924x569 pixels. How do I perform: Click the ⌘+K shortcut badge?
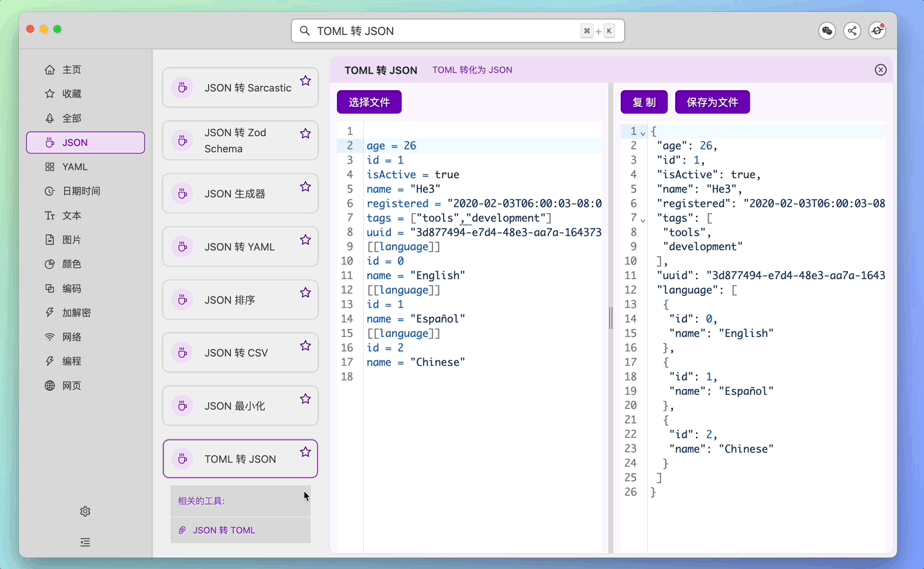tap(598, 31)
